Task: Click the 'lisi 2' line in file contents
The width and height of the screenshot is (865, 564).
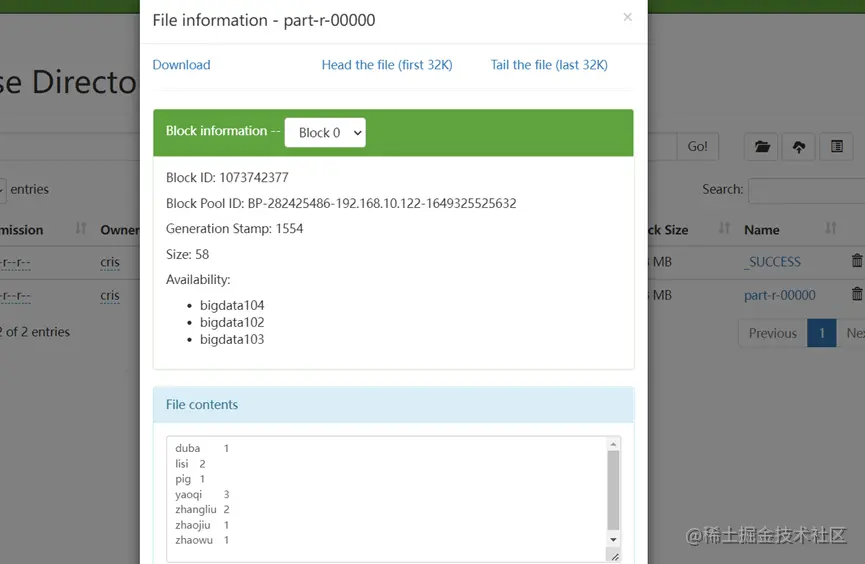Action: click(x=190, y=464)
